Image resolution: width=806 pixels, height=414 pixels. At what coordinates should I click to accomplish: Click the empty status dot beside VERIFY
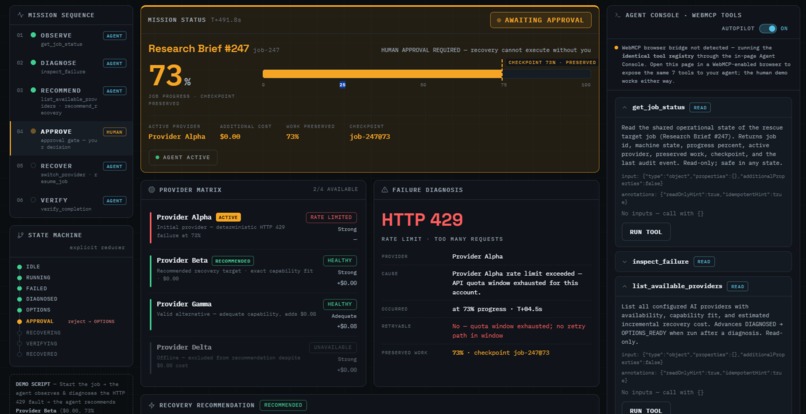[33, 200]
